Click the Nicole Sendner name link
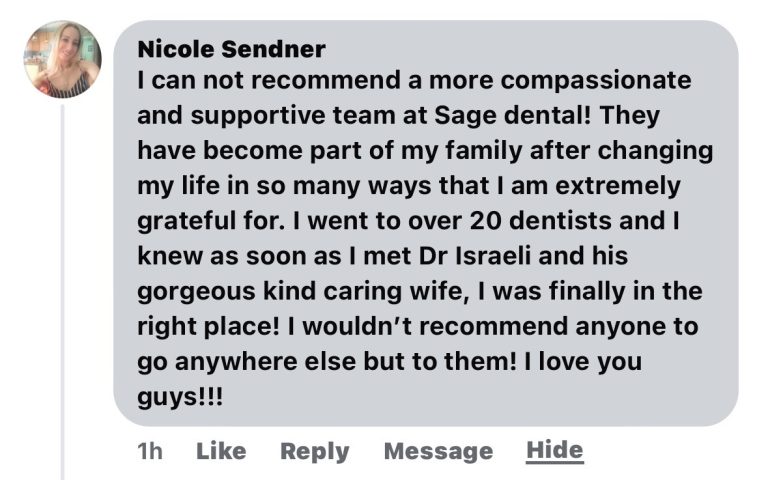Screen dimensions: 768x480 (x=231, y=49)
